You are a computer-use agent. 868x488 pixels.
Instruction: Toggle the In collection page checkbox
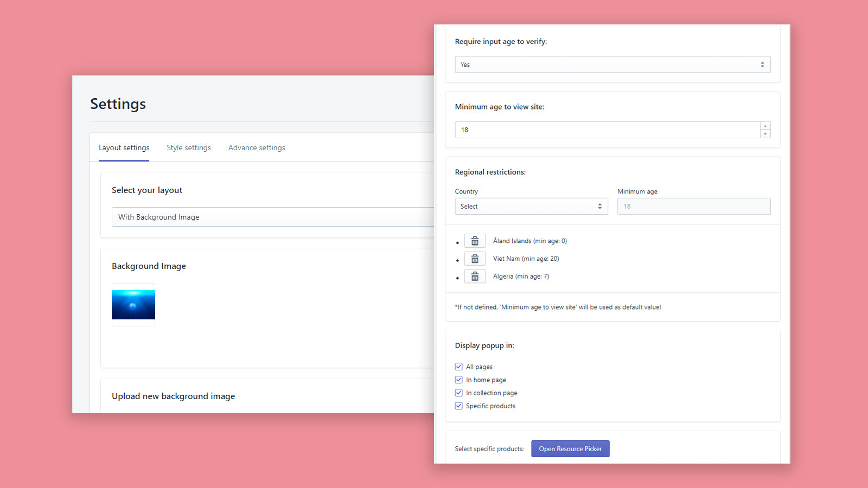[458, 393]
